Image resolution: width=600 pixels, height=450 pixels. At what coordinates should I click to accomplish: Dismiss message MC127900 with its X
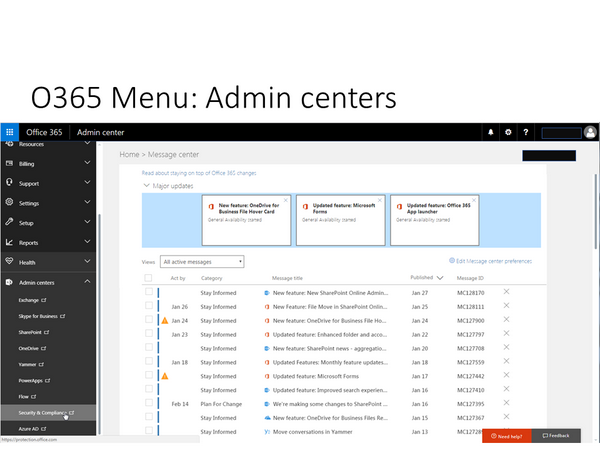pyautogui.click(x=506, y=320)
